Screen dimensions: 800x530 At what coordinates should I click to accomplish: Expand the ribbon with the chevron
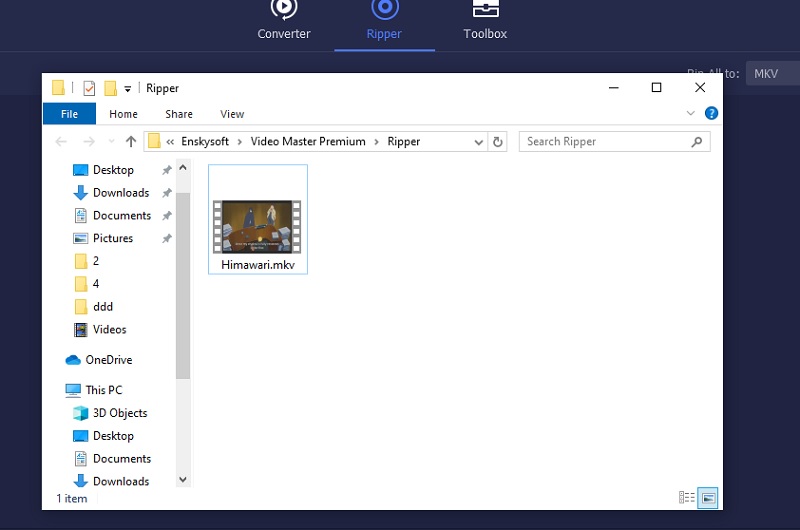point(690,113)
